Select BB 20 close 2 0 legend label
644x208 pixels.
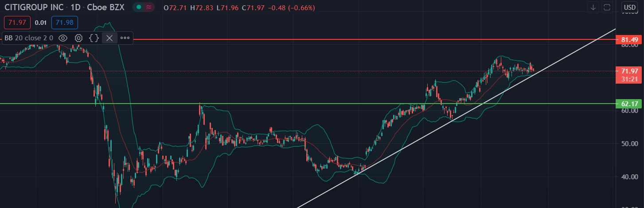pyautogui.click(x=29, y=38)
